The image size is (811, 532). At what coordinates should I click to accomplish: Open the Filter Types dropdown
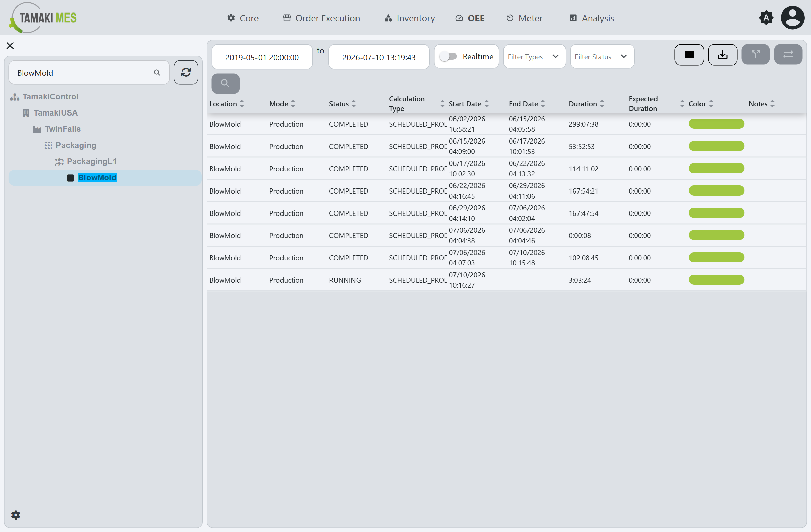(534, 56)
